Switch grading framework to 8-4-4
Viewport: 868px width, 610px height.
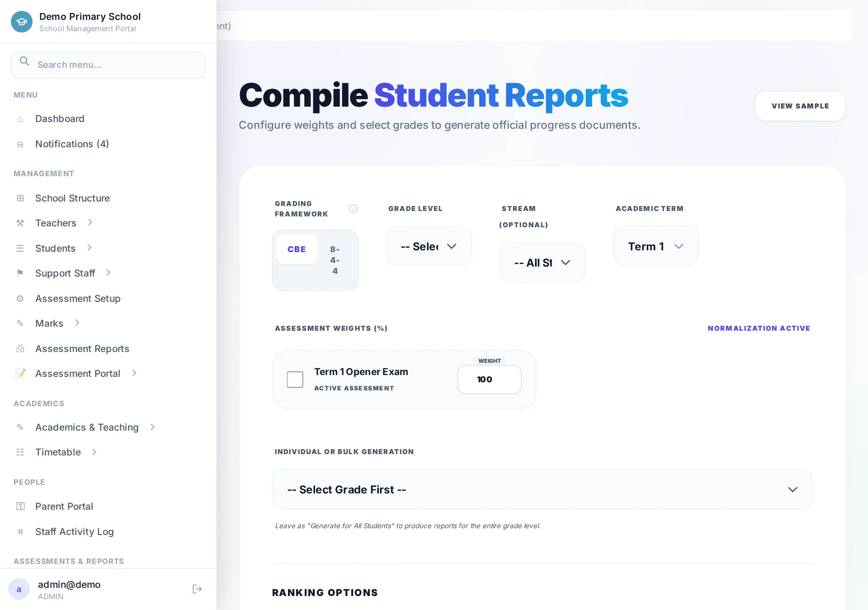pos(335,260)
